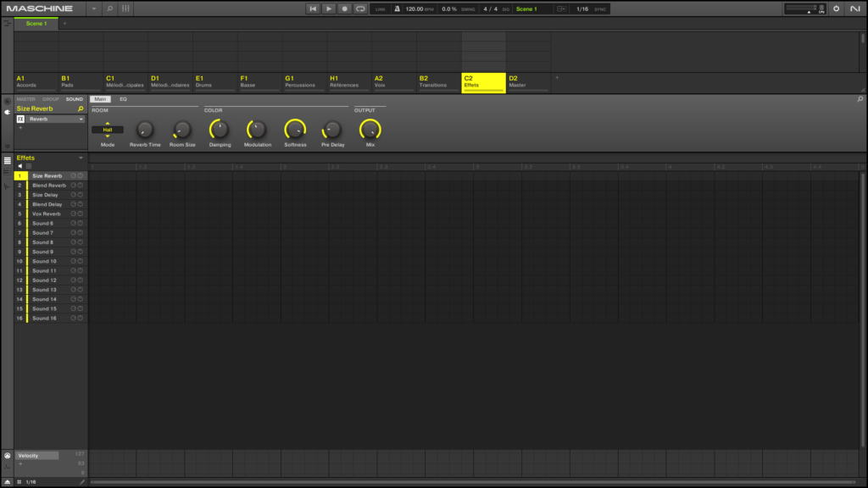The height and width of the screenshot is (488, 868).
Task: Toggle the metronome icon
Action: [x=397, y=8]
